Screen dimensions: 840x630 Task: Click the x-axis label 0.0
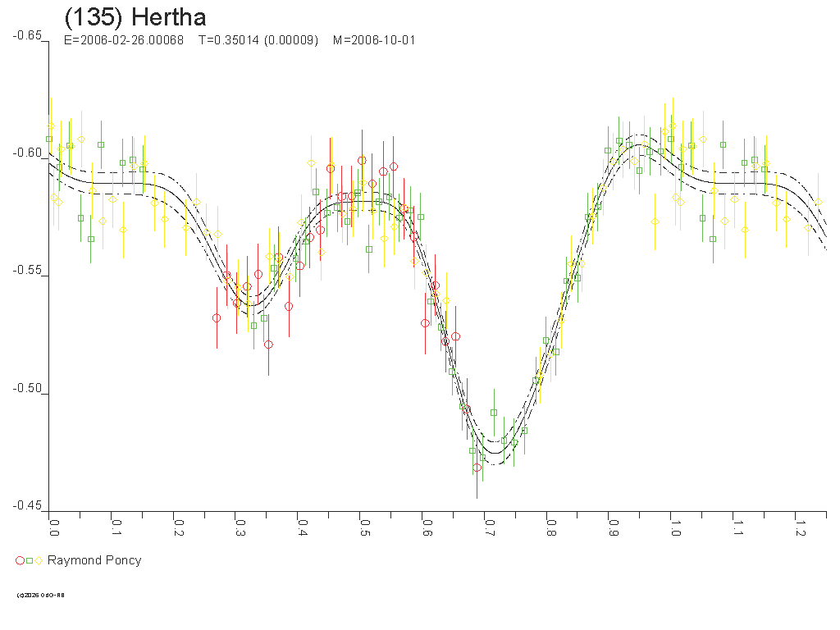(x=54, y=527)
